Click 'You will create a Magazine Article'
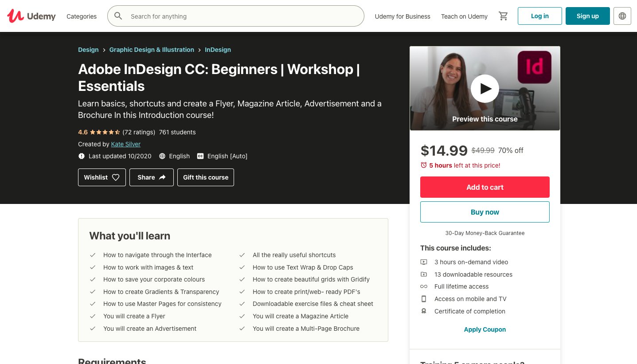This screenshot has width=637, height=364. (301, 316)
